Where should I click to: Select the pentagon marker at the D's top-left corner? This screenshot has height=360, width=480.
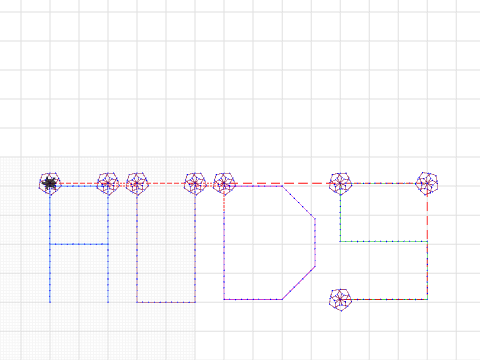(x=224, y=184)
